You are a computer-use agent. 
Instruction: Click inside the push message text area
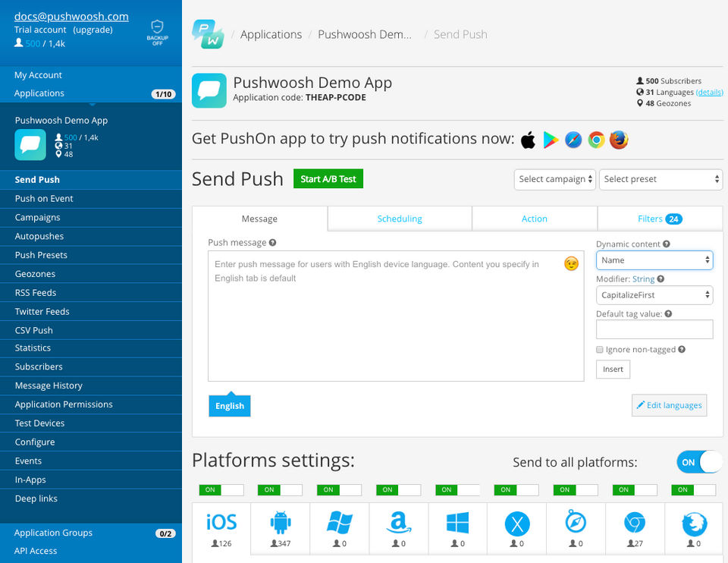pos(396,316)
